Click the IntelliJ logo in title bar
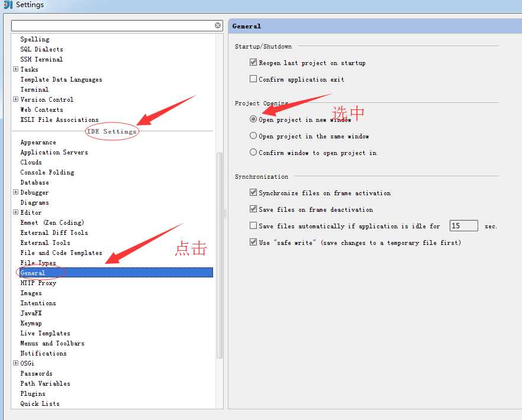 click(8, 5)
